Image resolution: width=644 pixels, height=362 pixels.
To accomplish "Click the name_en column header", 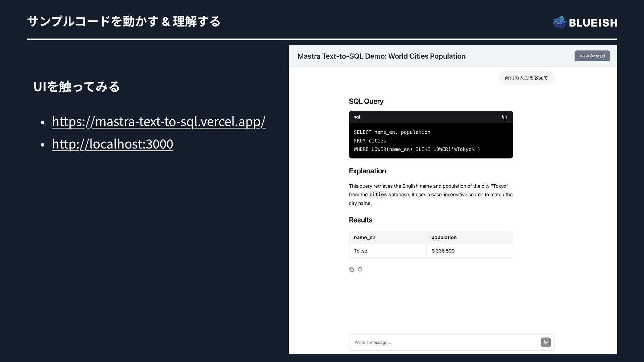I will [364, 237].
